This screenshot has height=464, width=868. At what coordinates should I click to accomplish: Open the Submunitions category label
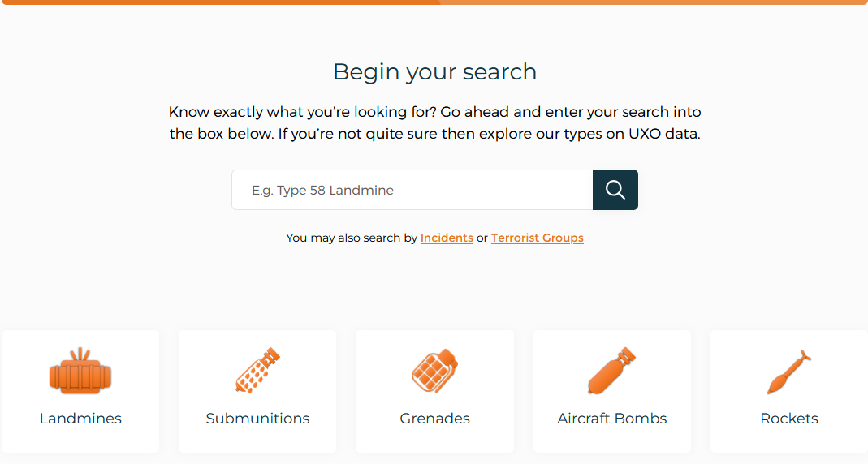tap(257, 419)
